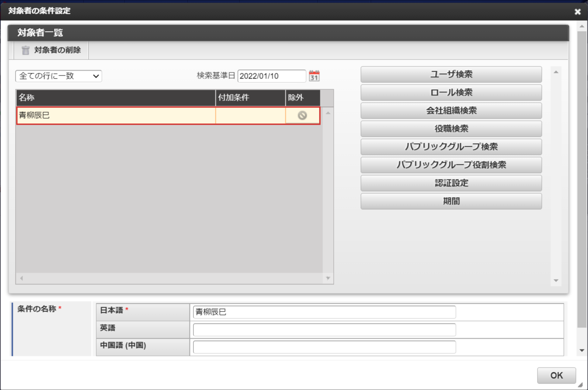Click the ロール検索 button
588x390 pixels.
(x=451, y=92)
